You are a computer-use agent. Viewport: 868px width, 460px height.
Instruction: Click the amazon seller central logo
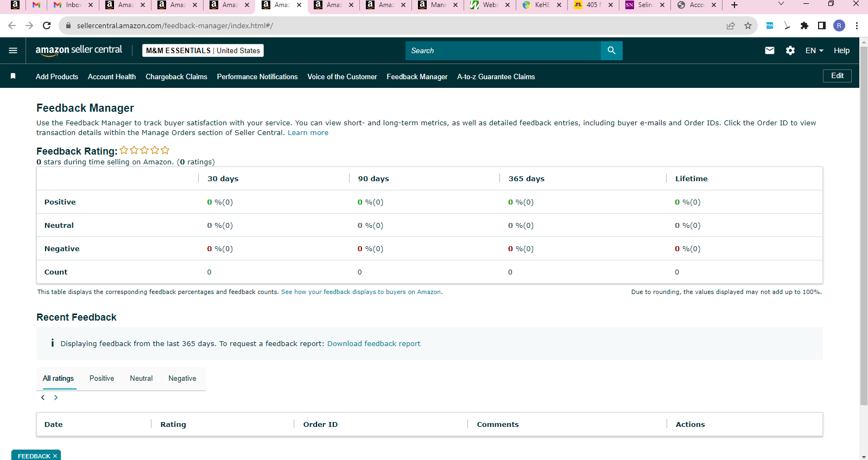[x=79, y=50]
